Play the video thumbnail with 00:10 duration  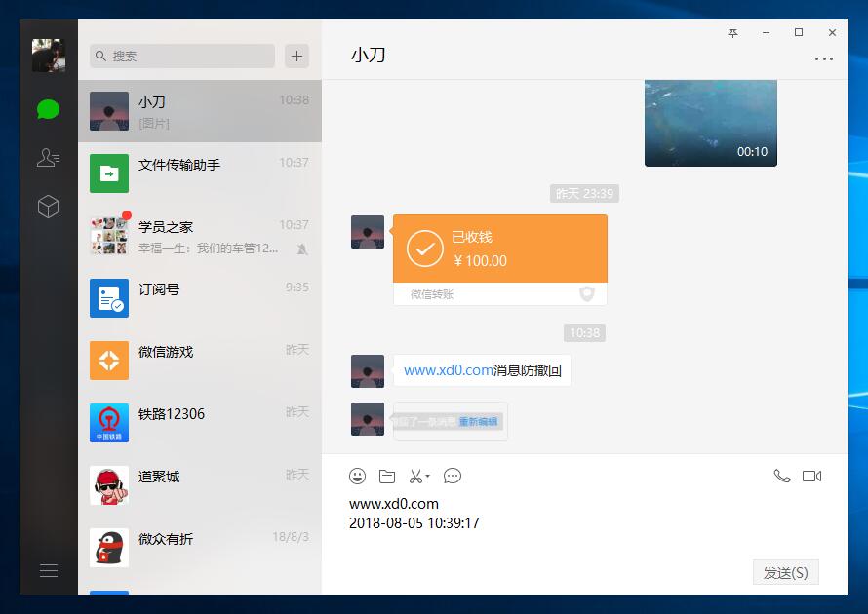pos(710,123)
